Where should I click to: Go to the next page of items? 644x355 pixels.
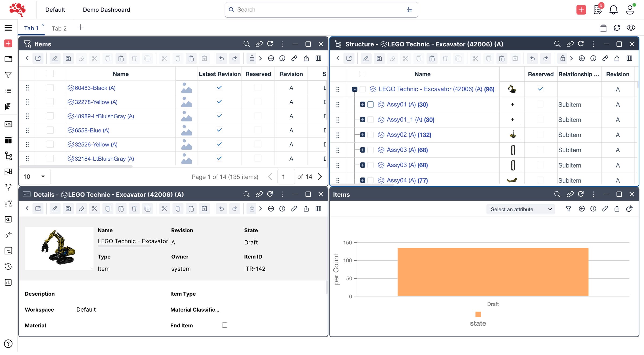point(320,177)
